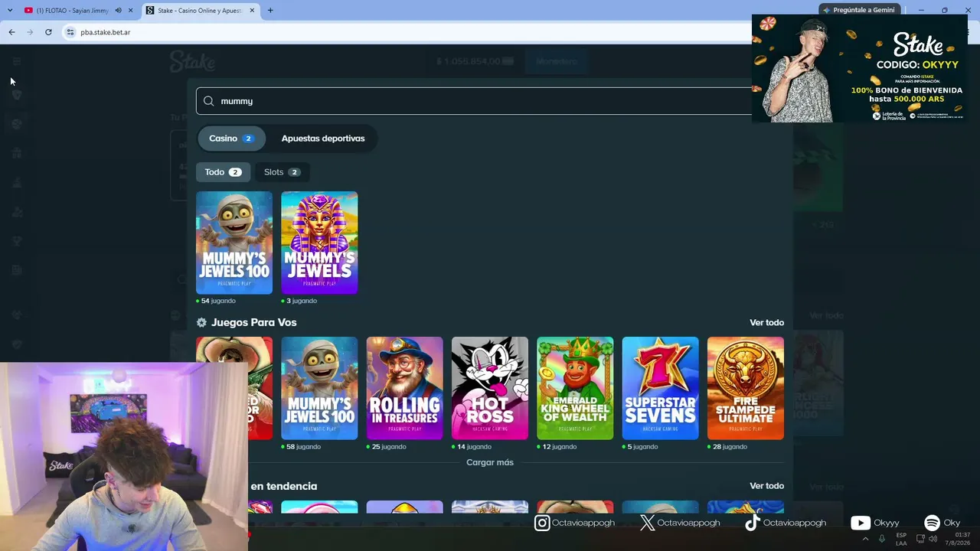The height and width of the screenshot is (551, 980).
Task: Click the Pregúntale a Gemini button
Action: point(859,10)
